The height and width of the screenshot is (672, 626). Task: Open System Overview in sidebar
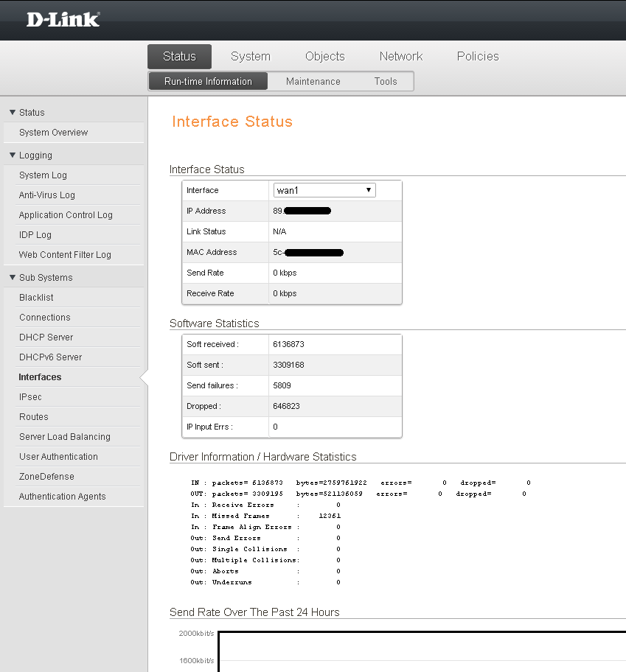tap(53, 133)
